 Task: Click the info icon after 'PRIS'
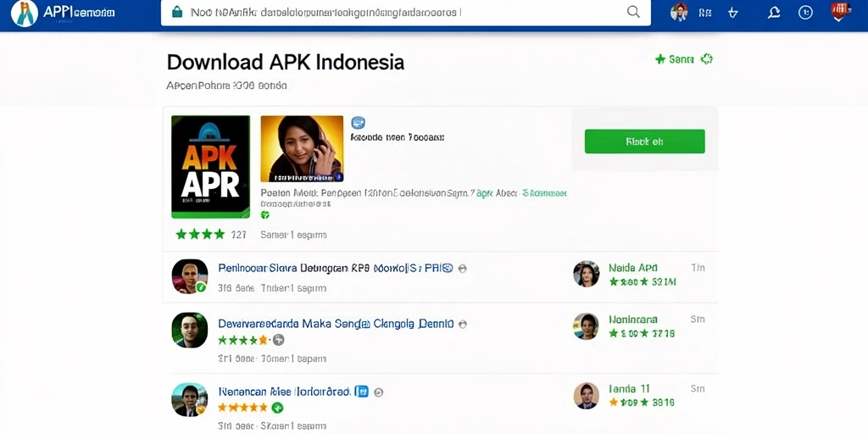462,269
